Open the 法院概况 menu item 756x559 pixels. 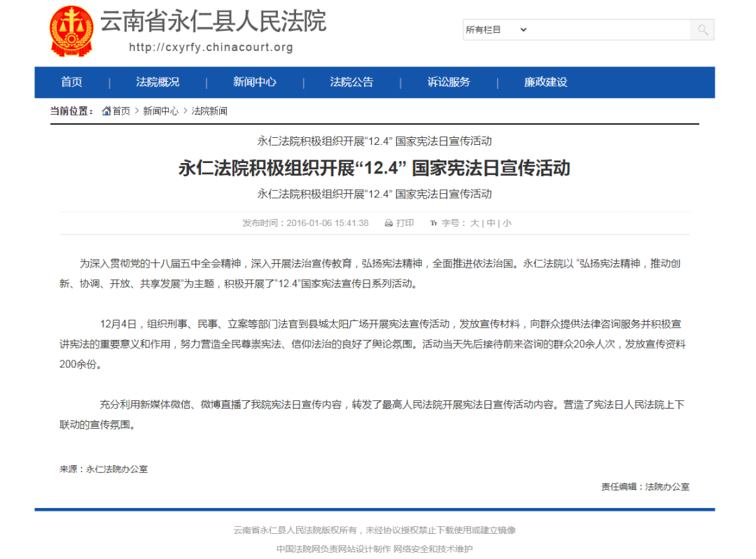(x=157, y=83)
